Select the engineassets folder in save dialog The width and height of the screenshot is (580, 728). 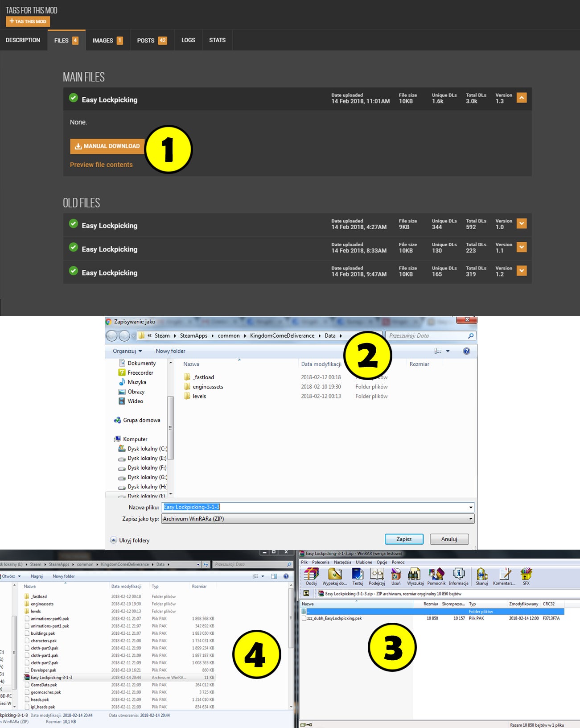click(203, 387)
